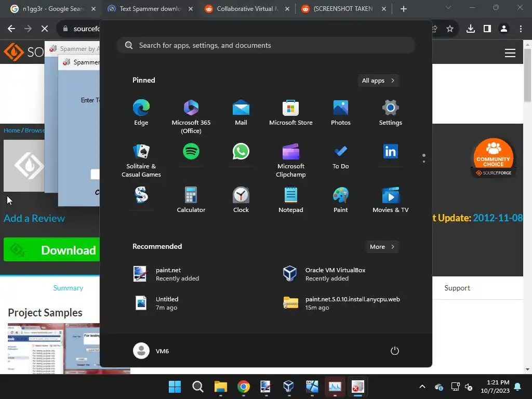Image resolution: width=532 pixels, height=399 pixels.
Task: Open Edge from pinned apps
Action: point(141,113)
